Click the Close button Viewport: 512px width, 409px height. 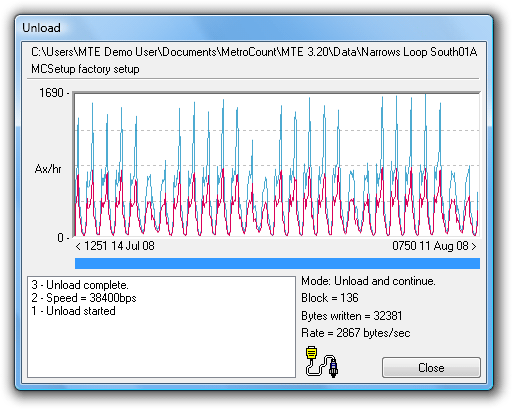(431, 367)
